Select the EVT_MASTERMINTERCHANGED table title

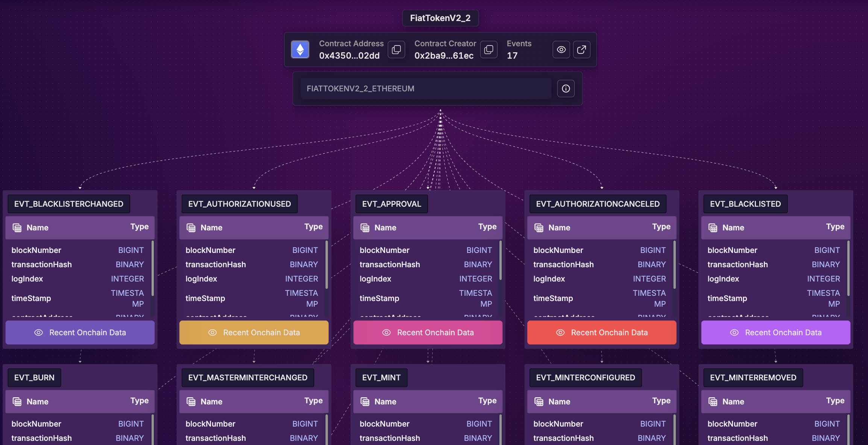(247, 378)
